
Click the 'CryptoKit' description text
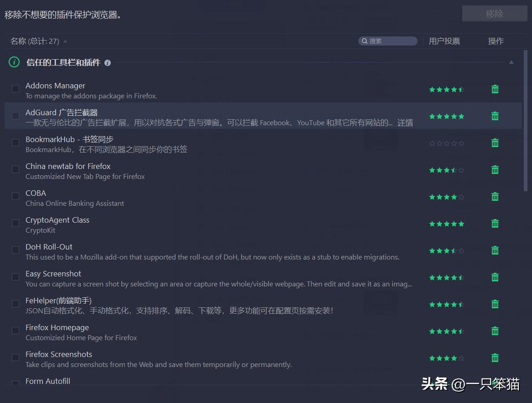tap(41, 230)
